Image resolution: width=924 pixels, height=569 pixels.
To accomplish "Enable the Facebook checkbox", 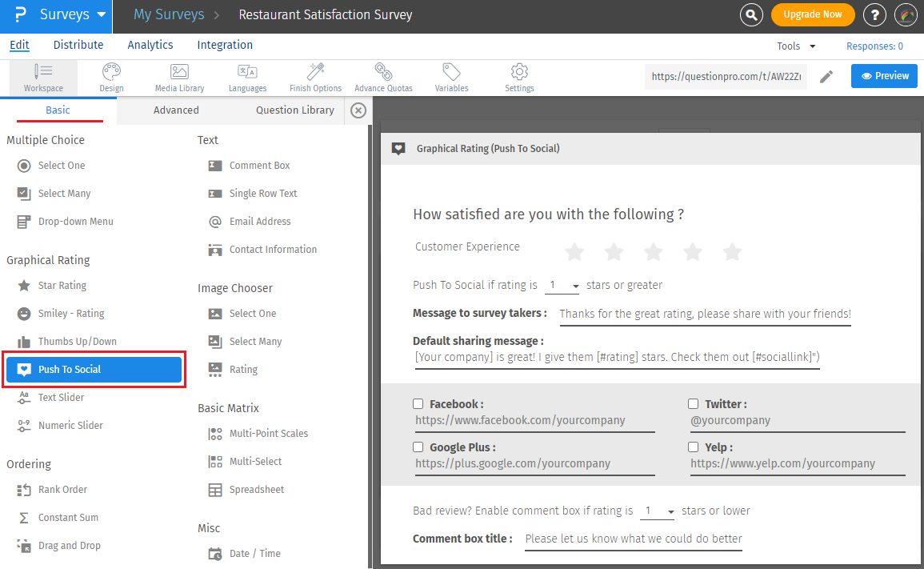I will coord(418,404).
